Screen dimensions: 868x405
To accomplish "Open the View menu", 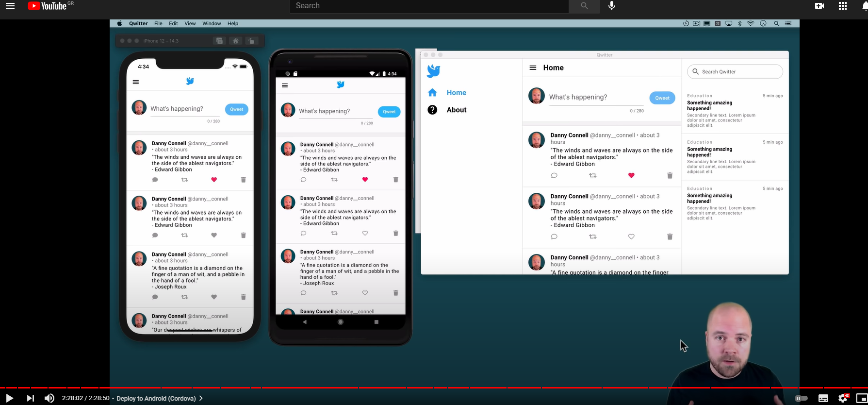I will (x=190, y=23).
